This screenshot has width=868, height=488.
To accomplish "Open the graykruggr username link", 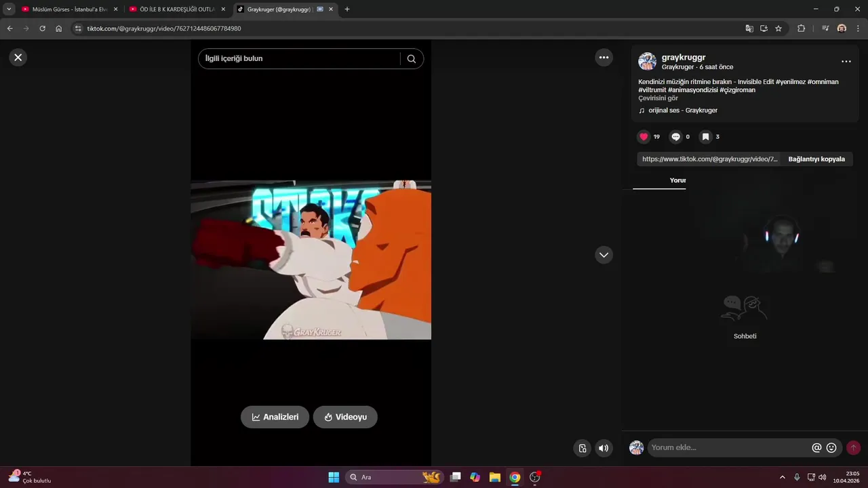I will [x=684, y=58].
